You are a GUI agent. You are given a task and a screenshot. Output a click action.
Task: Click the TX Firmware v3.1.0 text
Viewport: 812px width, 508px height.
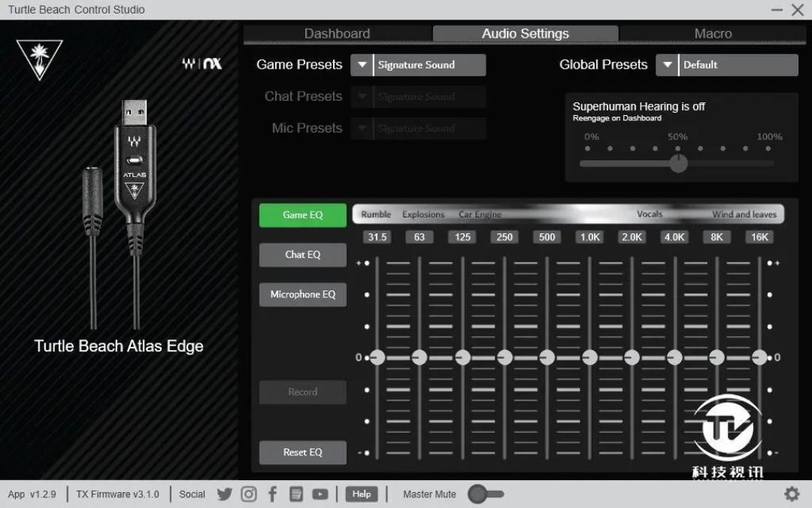click(x=117, y=494)
